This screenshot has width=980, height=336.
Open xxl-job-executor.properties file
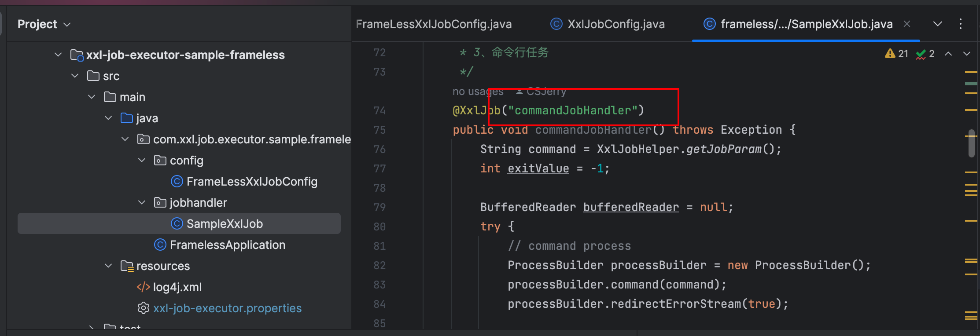click(227, 308)
